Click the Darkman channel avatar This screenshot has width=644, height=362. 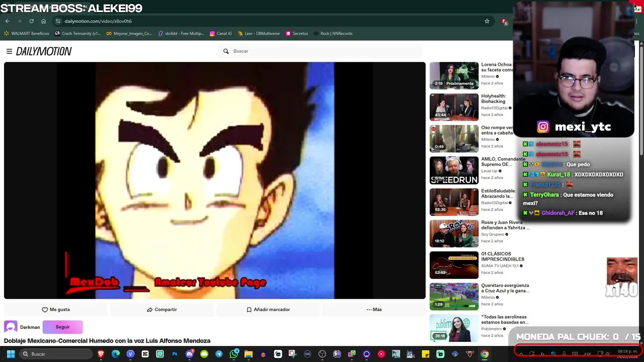tap(11, 327)
